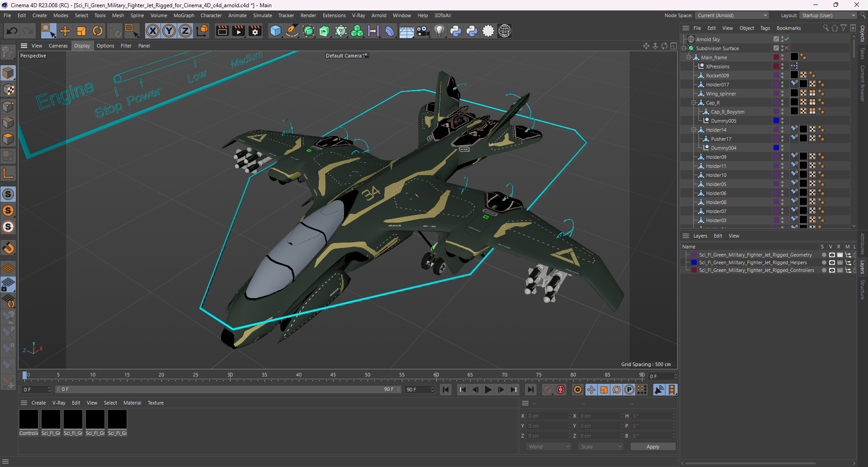Image resolution: width=868 pixels, height=467 pixels.
Task: Open the Object Manager Tags menu
Action: (x=765, y=28)
